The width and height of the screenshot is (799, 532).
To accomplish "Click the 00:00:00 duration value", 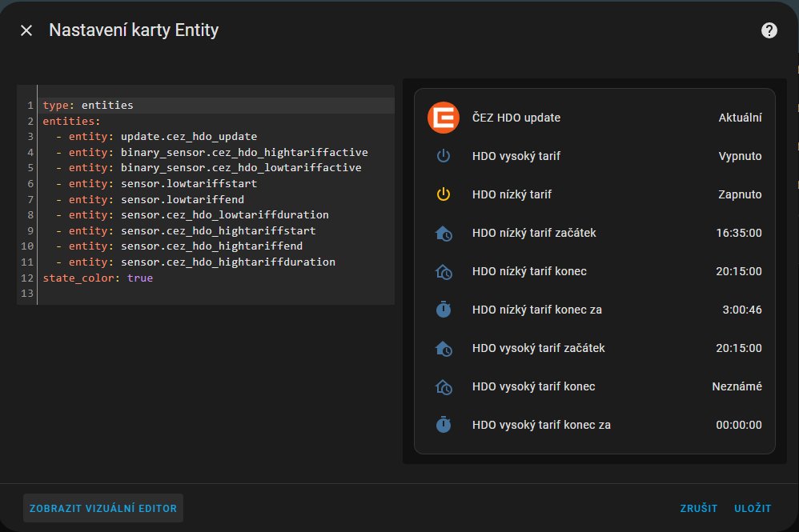I will pos(739,425).
